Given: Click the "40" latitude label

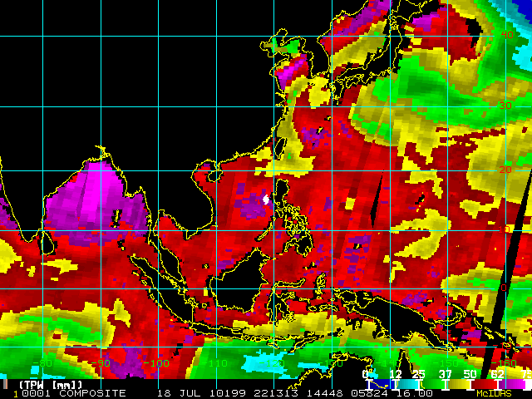Looking at the screenshot, I should (x=507, y=35).
